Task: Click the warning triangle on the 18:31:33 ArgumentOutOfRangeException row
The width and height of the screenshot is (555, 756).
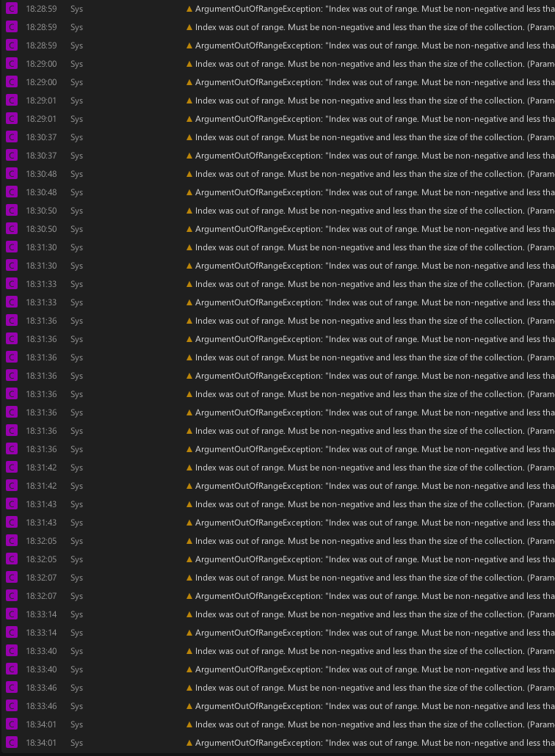Action: coord(189,302)
